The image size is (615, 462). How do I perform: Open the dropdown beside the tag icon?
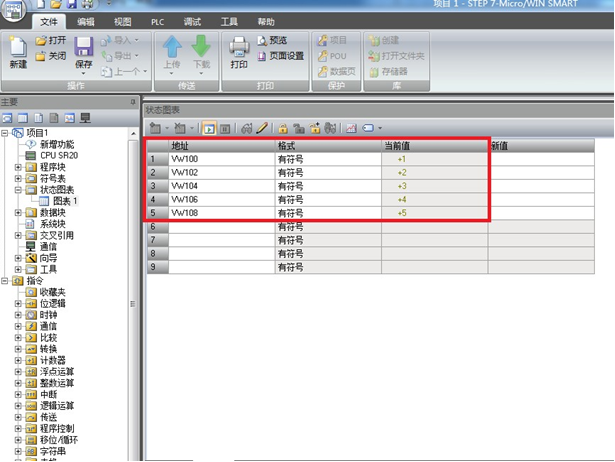pos(380,128)
